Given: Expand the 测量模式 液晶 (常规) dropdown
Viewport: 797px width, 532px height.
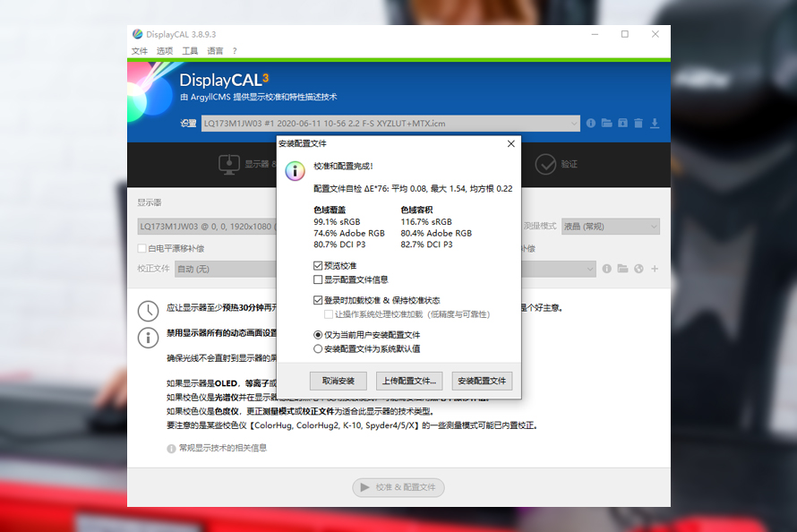Looking at the screenshot, I should tap(611, 227).
